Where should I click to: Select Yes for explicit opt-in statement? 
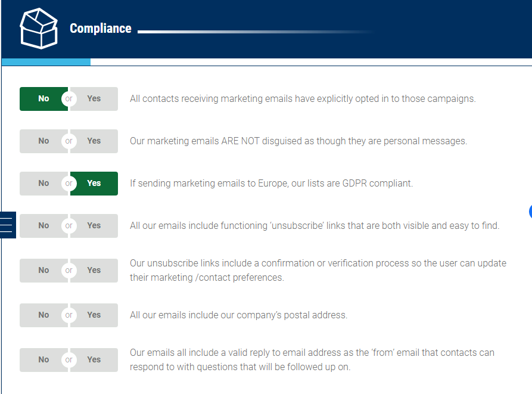pyautogui.click(x=94, y=99)
